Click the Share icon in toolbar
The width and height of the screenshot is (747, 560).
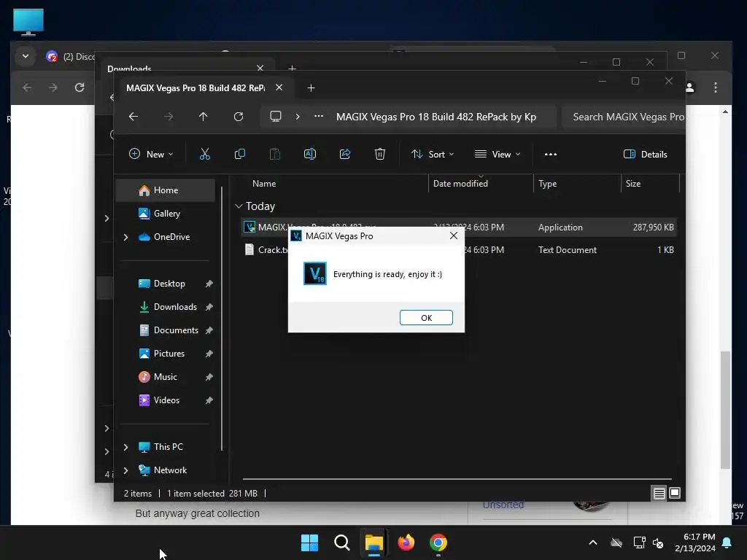pos(345,154)
